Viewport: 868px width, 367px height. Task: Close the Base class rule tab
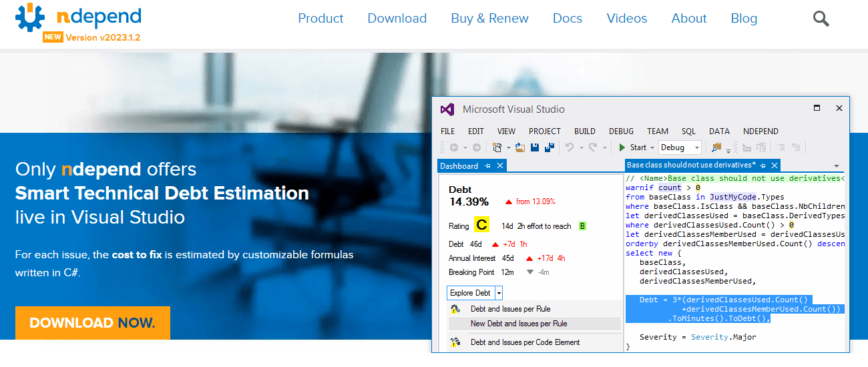775,166
